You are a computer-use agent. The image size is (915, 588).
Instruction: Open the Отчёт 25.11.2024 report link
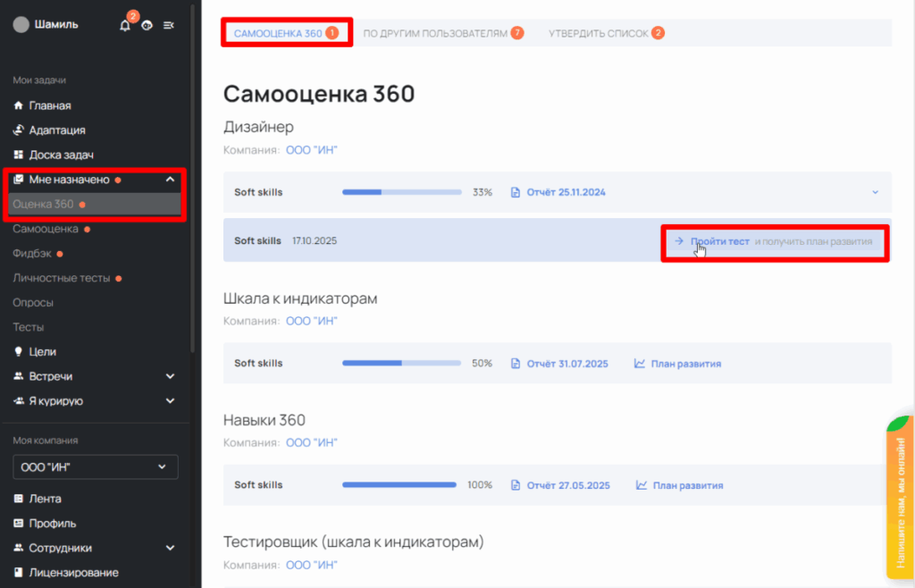565,192
